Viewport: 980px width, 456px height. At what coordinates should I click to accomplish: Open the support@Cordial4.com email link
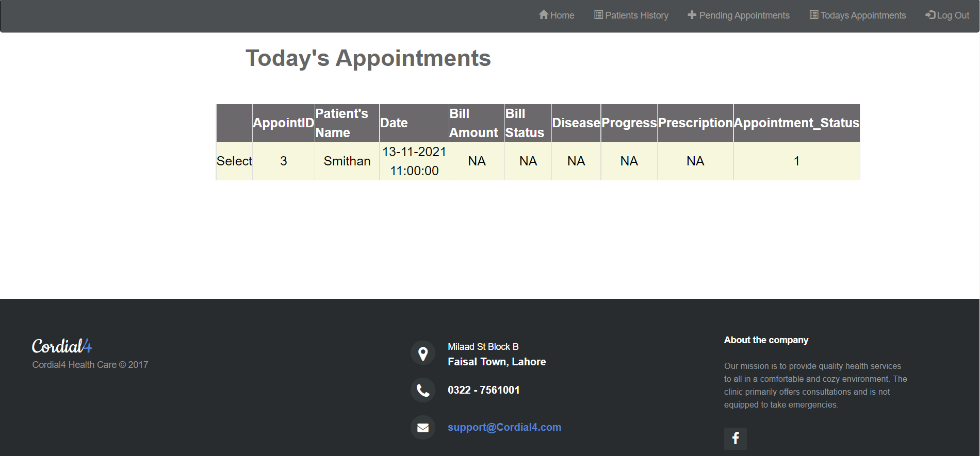point(504,427)
